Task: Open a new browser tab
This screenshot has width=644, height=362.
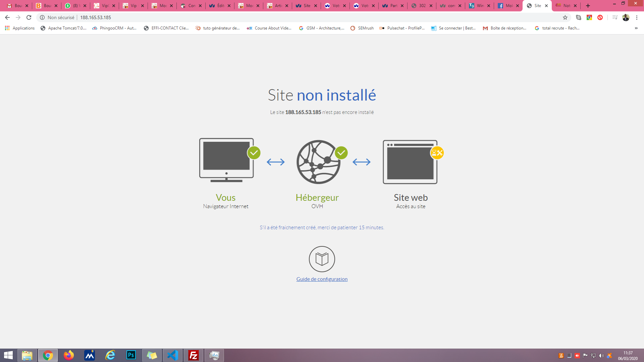Action: tap(588, 6)
